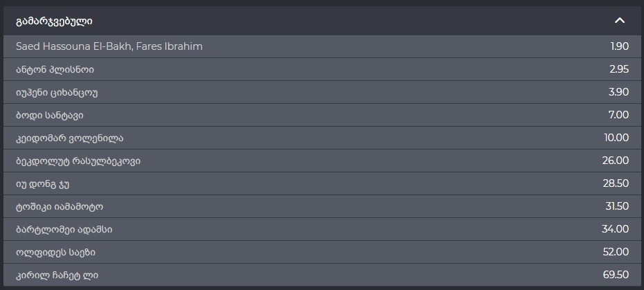
Task: Choose the 10.00 odds value
Action: point(616,138)
